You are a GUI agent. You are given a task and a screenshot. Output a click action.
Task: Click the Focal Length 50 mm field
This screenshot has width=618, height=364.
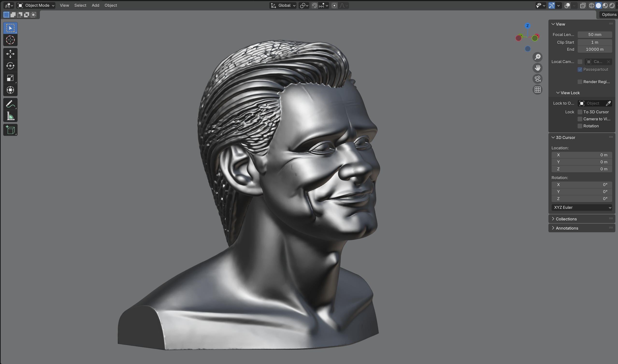point(595,35)
